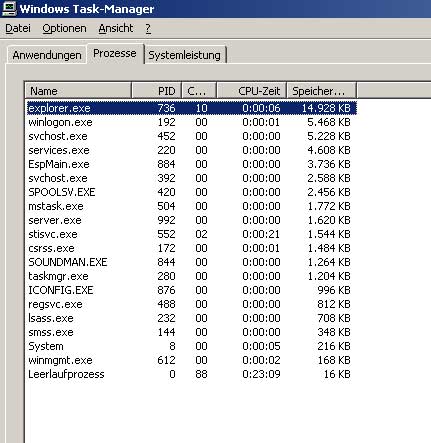Open the ? help menu
431x443 pixels.
point(148,29)
